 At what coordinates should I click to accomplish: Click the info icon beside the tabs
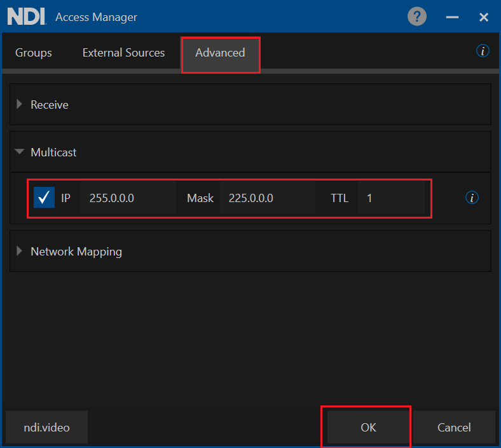pyautogui.click(x=483, y=51)
